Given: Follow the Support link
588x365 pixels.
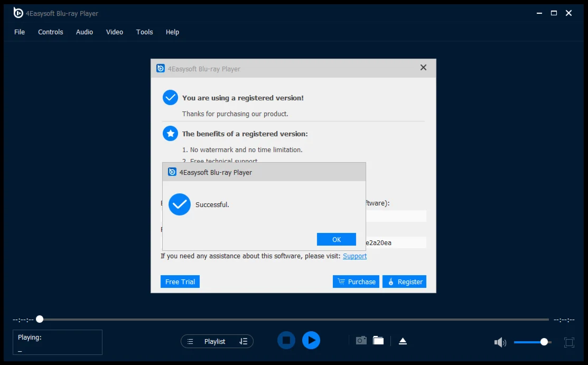Looking at the screenshot, I should point(354,256).
